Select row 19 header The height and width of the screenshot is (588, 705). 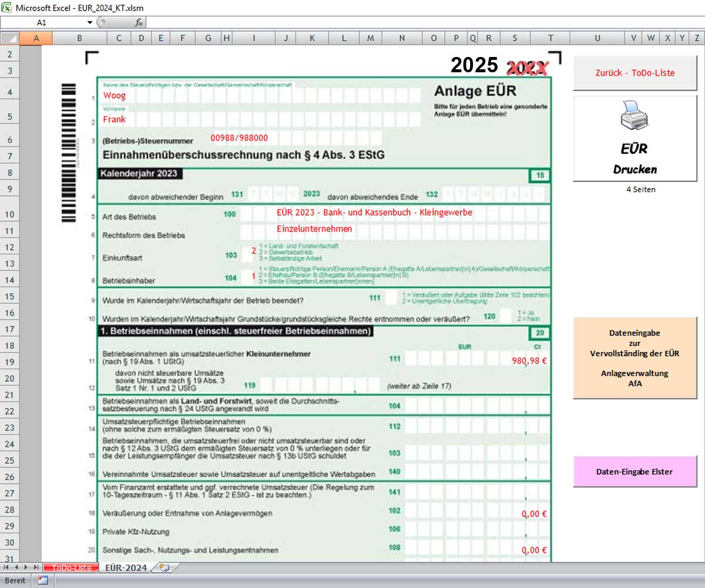point(9,362)
